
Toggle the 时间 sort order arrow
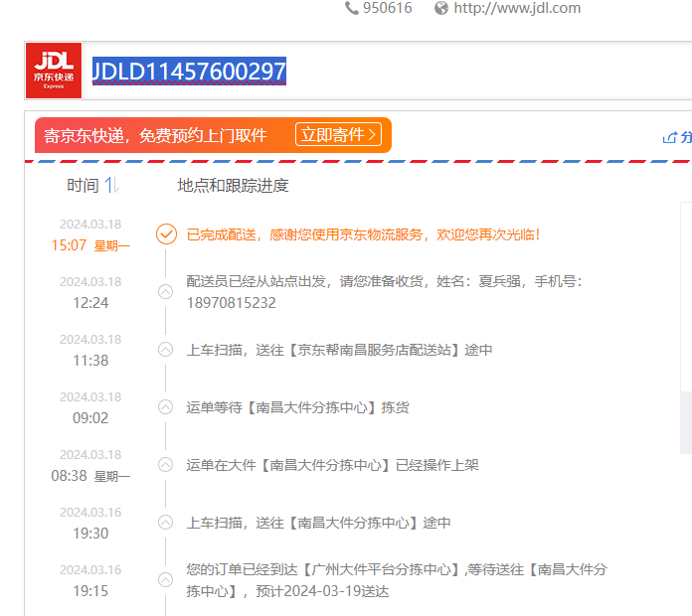tap(111, 185)
